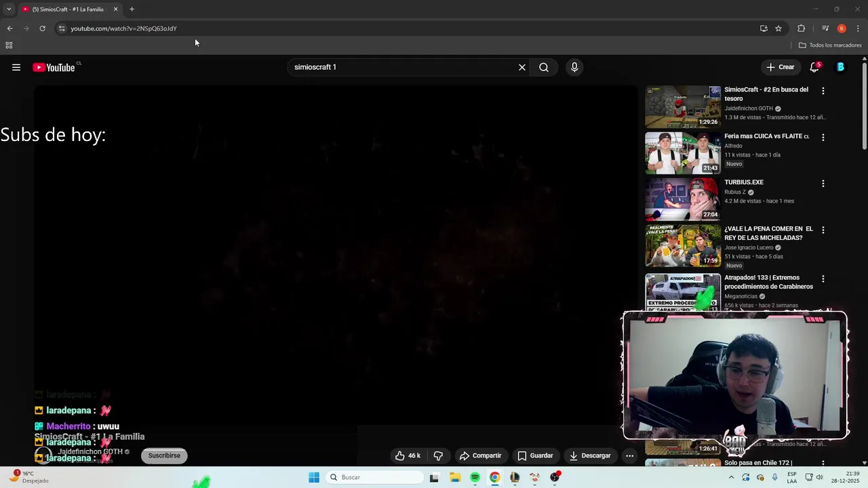This screenshot has height=488, width=868.
Task: Start voice search with microphone
Action: click(574, 67)
